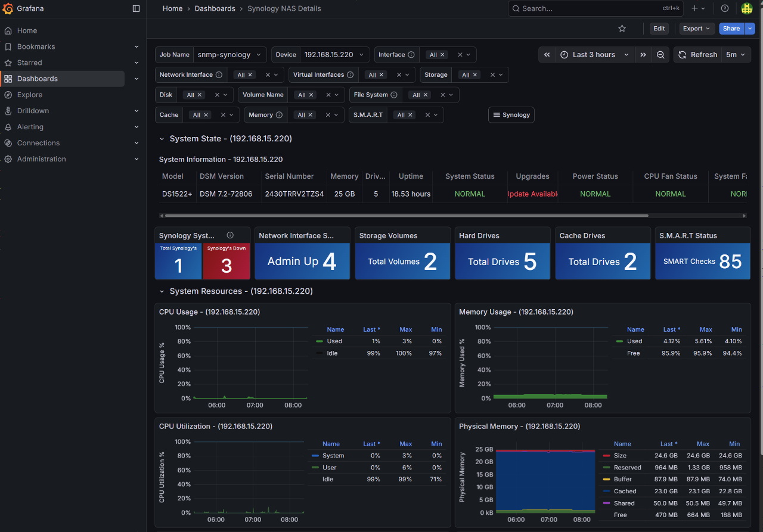This screenshot has height=532, width=763.
Task: Open the Last 3 hours time picker
Action: 594,55
